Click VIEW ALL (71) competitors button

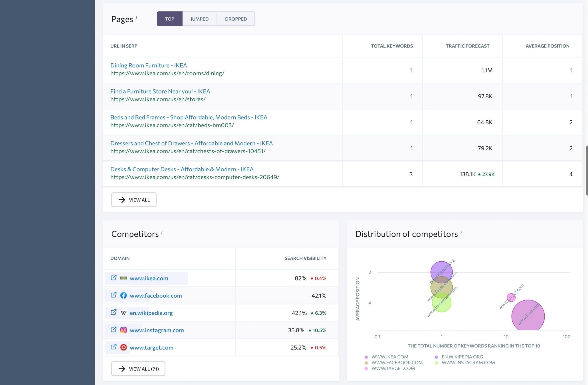click(138, 369)
